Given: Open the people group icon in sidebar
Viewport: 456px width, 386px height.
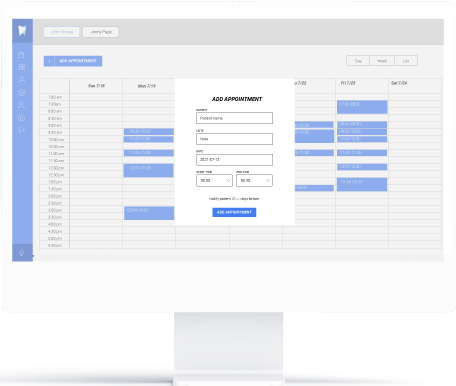Looking at the screenshot, I should (22, 105).
